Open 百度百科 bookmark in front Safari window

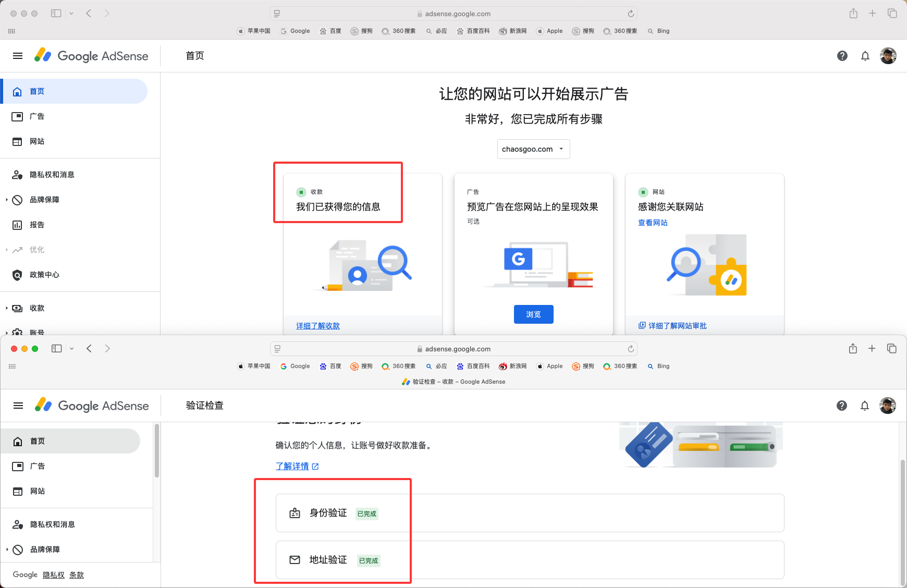[473, 366]
